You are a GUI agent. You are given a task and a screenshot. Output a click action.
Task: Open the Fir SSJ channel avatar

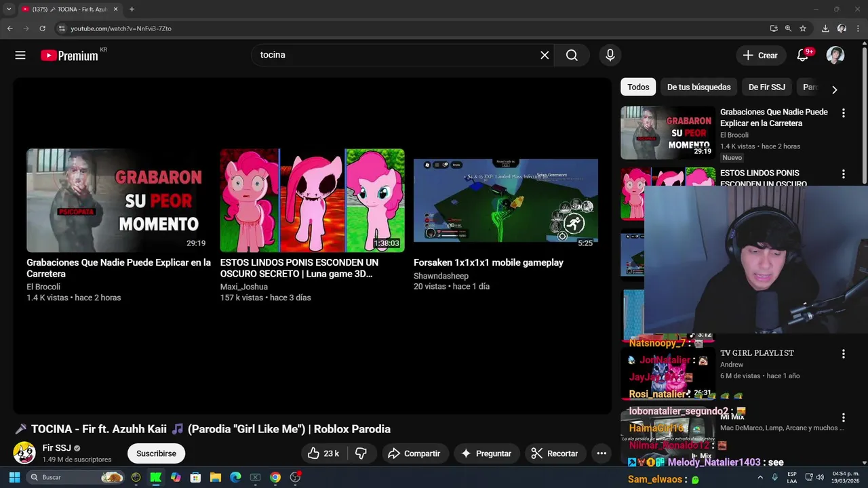24,453
